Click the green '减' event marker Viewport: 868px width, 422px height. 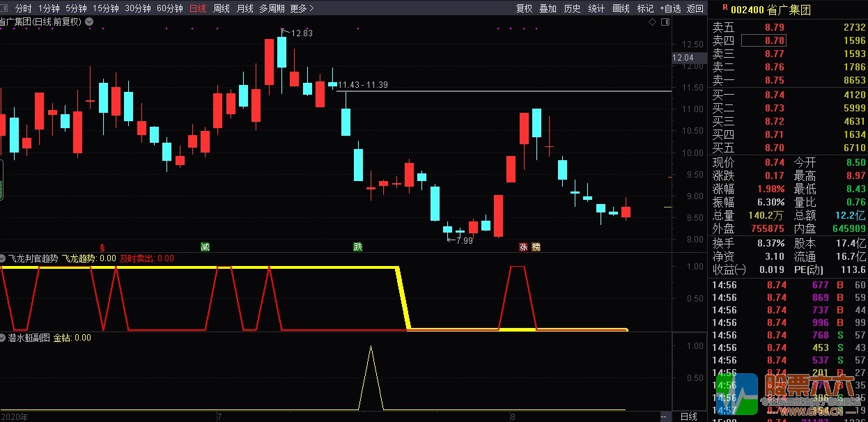pyautogui.click(x=205, y=247)
